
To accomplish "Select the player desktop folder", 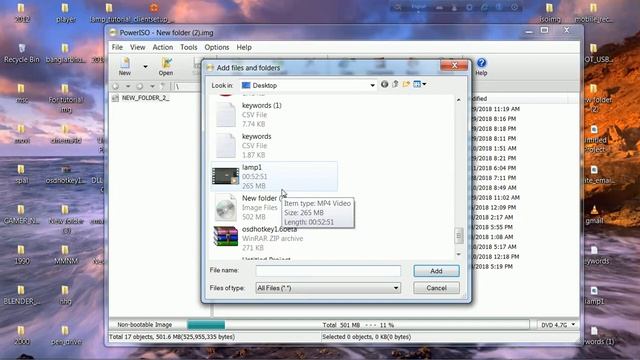I will [x=65, y=13].
